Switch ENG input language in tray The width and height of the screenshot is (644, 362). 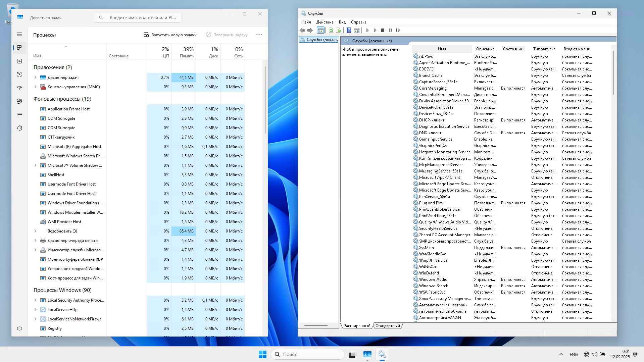click(574, 354)
